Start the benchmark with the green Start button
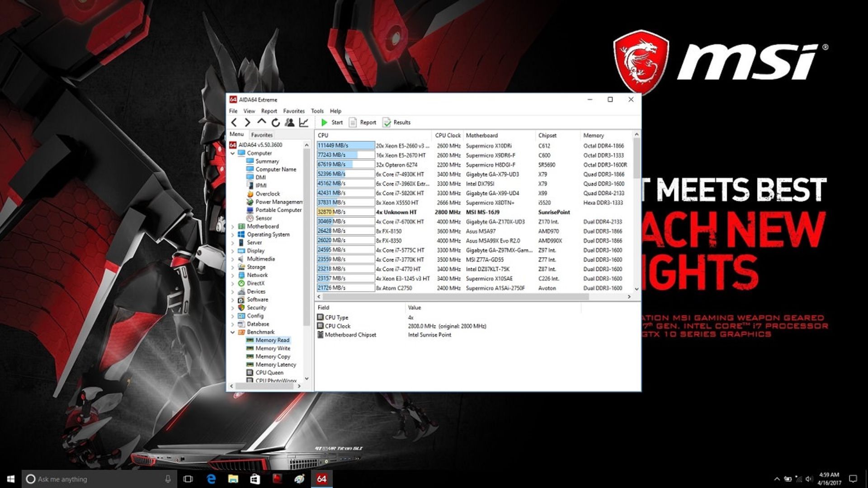868x488 pixels. (x=332, y=122)
